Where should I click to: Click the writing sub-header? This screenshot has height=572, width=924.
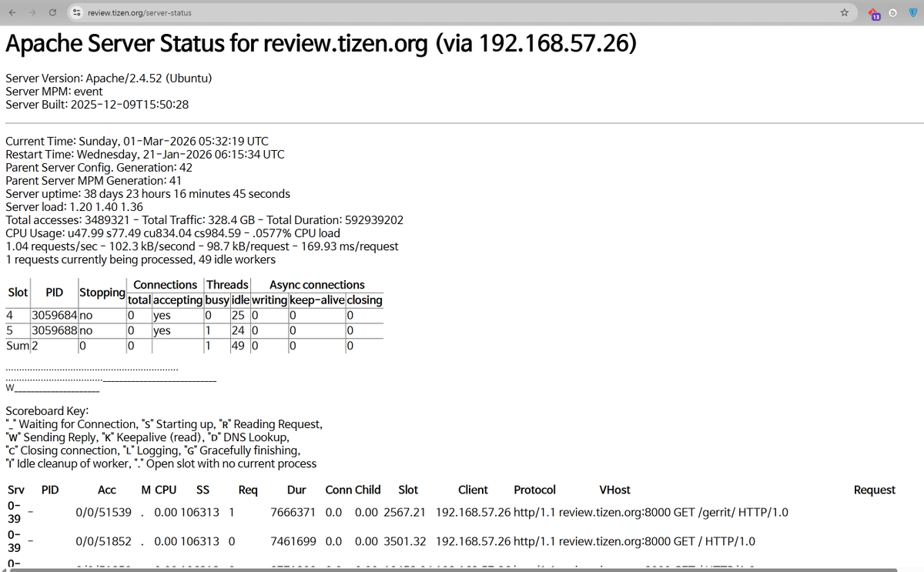click(x=269, y=299)
